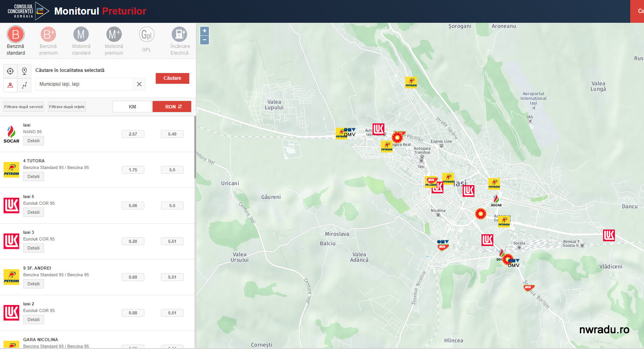Viewport: 644px width, 349px height.
Task: Click distance 0.88 for Iasi 2
Action: pos(133,313)
